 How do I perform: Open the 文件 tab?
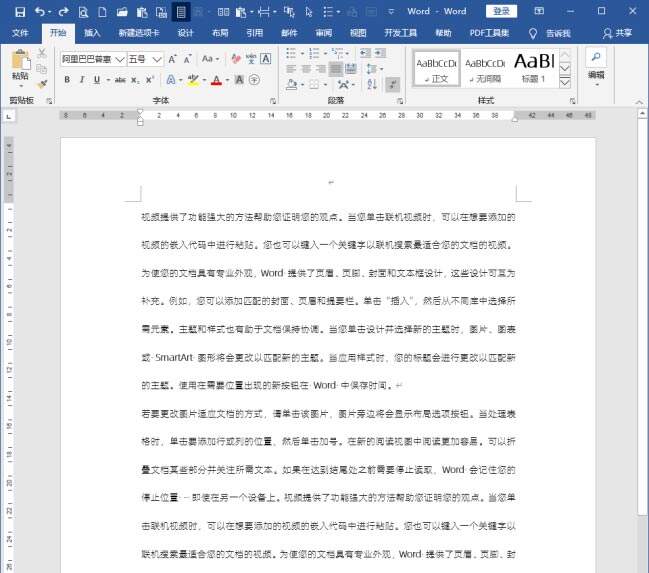click(x=20, y=33)
